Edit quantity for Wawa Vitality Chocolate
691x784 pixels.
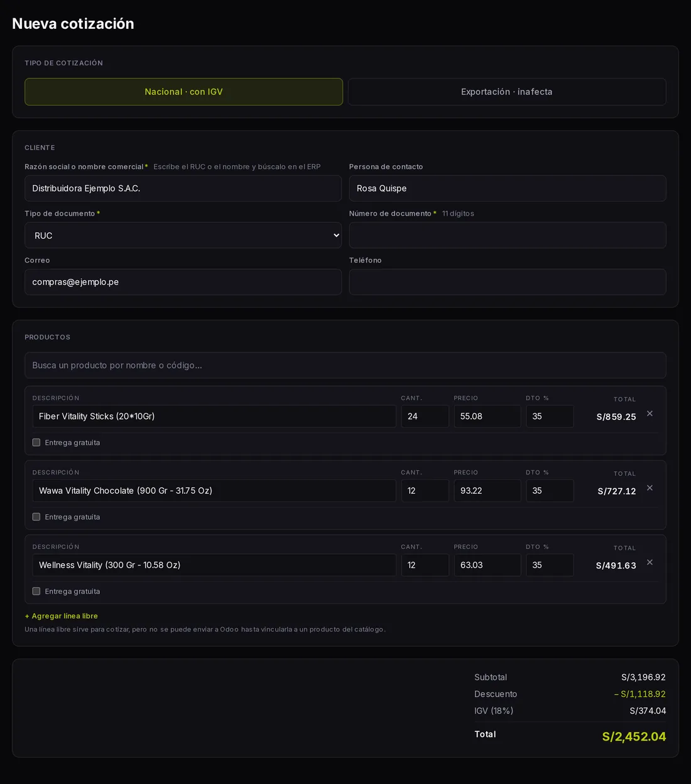coord(425,491)
